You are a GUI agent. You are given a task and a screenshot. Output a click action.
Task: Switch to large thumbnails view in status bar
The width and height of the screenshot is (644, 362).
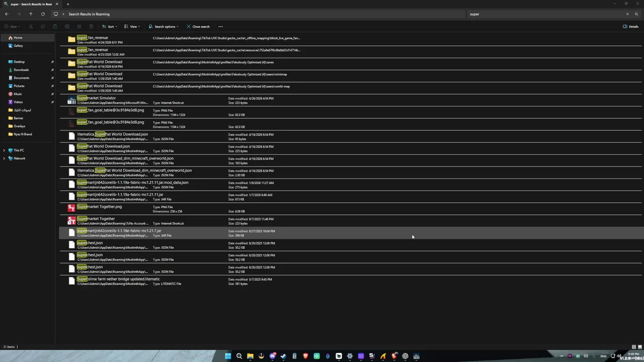(x=639, y=347)
